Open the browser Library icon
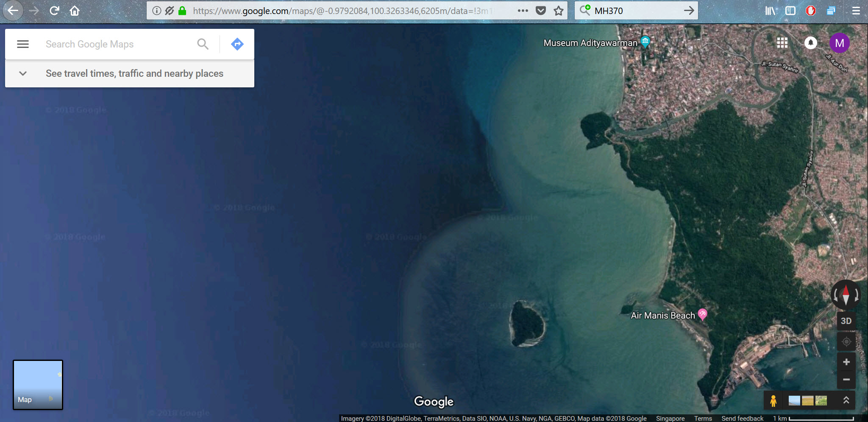The height and width of the screenshot is (422, 868). coord(771,11)
